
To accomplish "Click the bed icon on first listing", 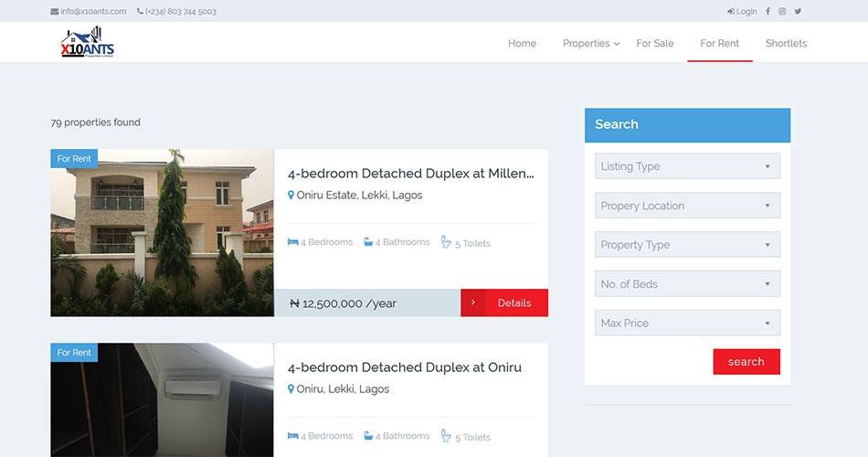I will 293,242.
